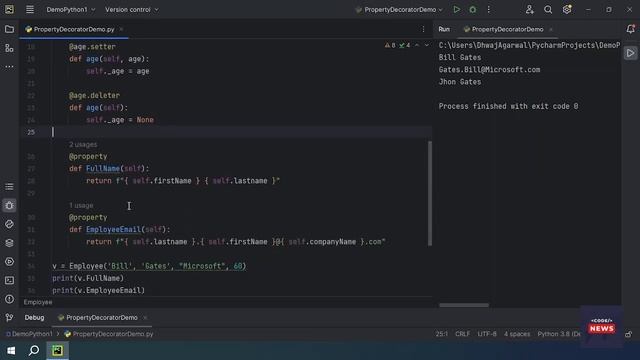This screenshot has width=640, height=360.
Task: Open the Terminal tool window icon
Action: tap(9, 280)
